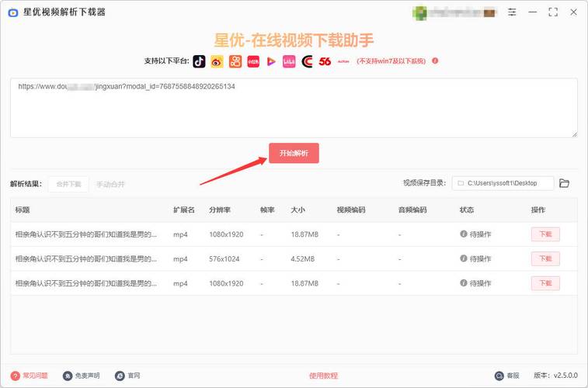The width and height of the screenshot is (588, 388).
Task: Click the Kuaishou orange platform icon
Action: (x=235, y=61)
